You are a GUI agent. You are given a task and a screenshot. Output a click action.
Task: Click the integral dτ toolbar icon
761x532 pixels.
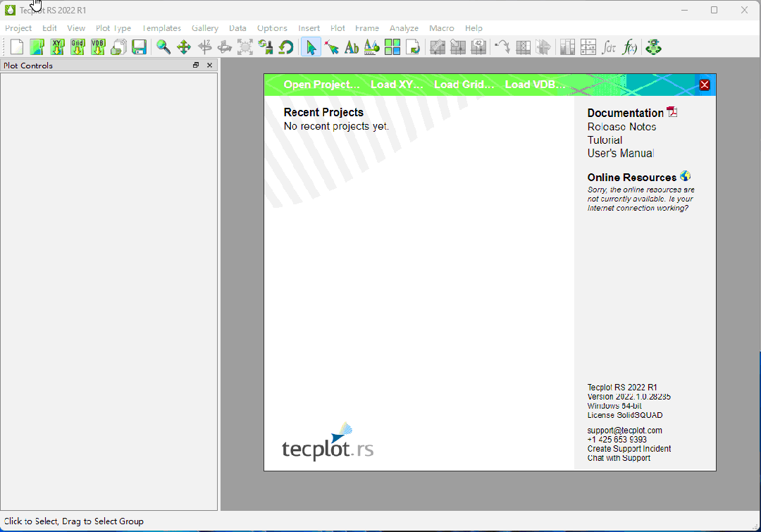(x=609, y=47)
